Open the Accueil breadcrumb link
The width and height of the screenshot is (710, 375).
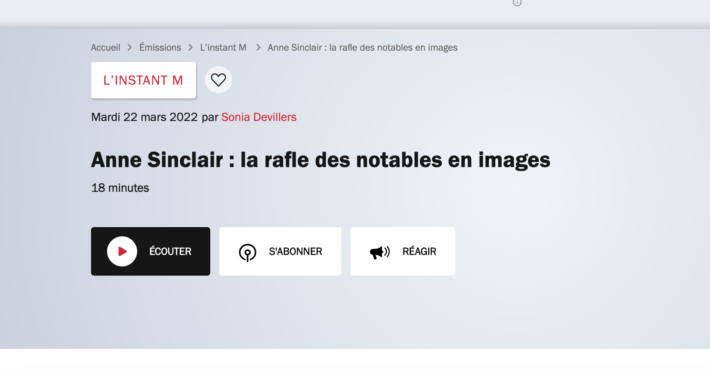point(106,48)
